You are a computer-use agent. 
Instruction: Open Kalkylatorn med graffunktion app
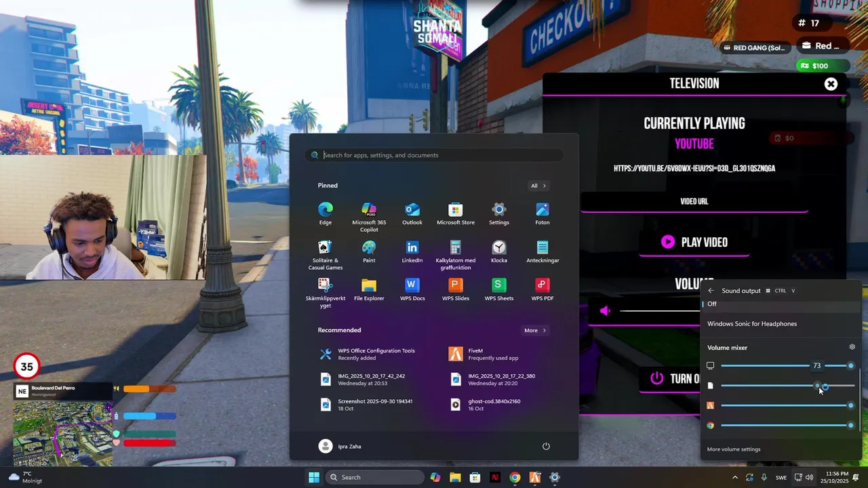pyautogui.click(x=456, y=255)
